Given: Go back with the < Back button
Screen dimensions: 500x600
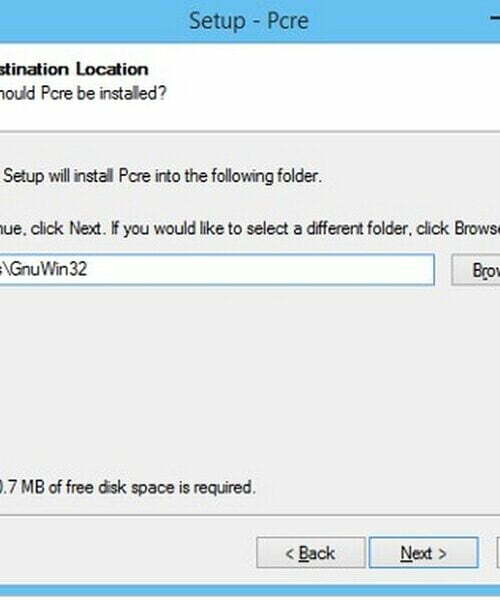Looking at the screenshot, I should point(311,553).
